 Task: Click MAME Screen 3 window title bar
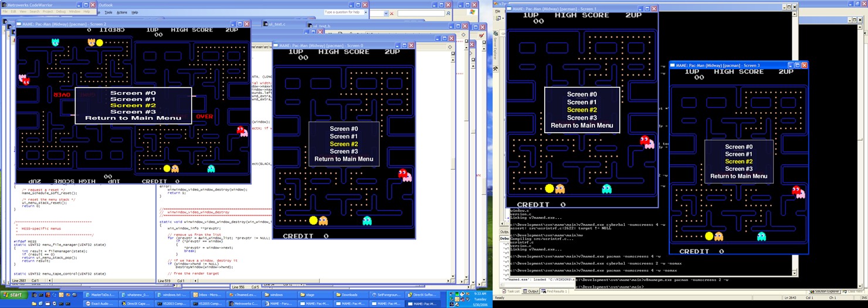coord(739,65)
